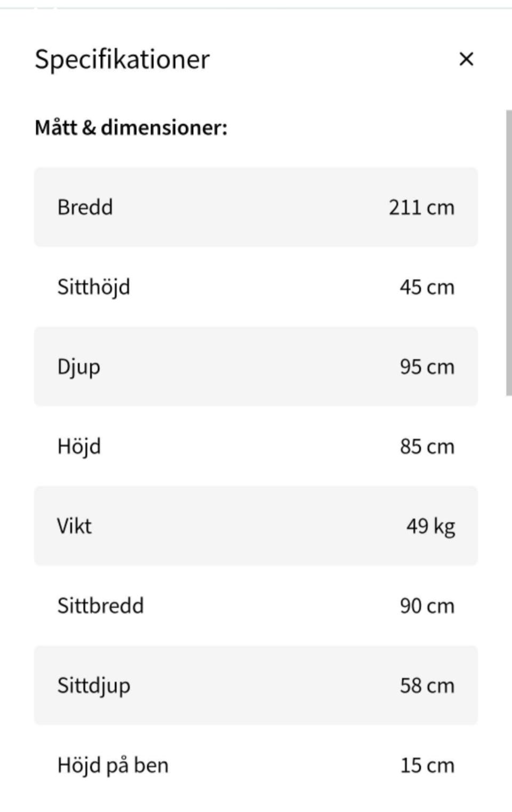
Task: Select the Sitthöjd row label
Action: coord(94,287)
